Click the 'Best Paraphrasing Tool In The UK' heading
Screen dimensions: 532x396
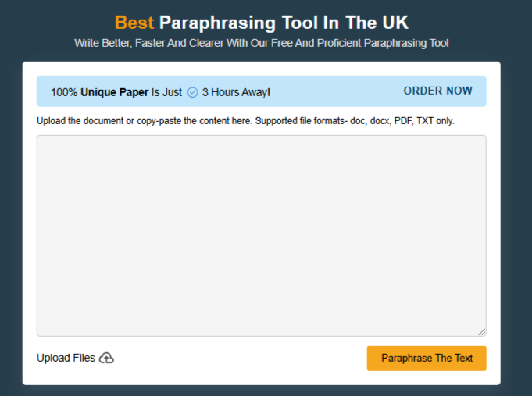(x=262, y=23)
